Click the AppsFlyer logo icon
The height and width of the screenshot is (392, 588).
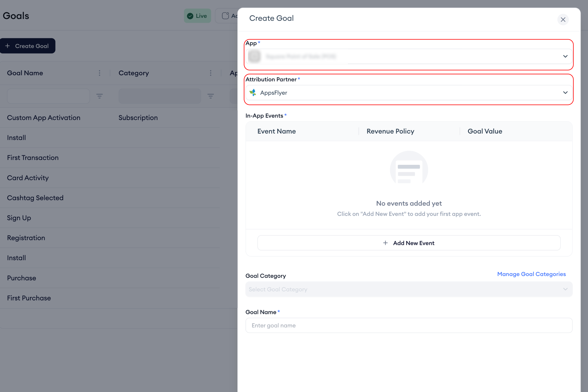click(x=253, y=92)
